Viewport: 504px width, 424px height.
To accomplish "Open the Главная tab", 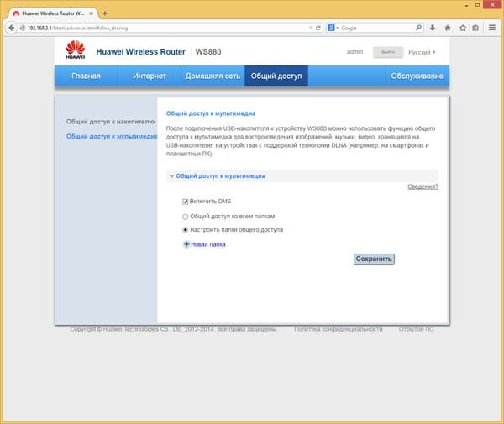I will (86, 76).
